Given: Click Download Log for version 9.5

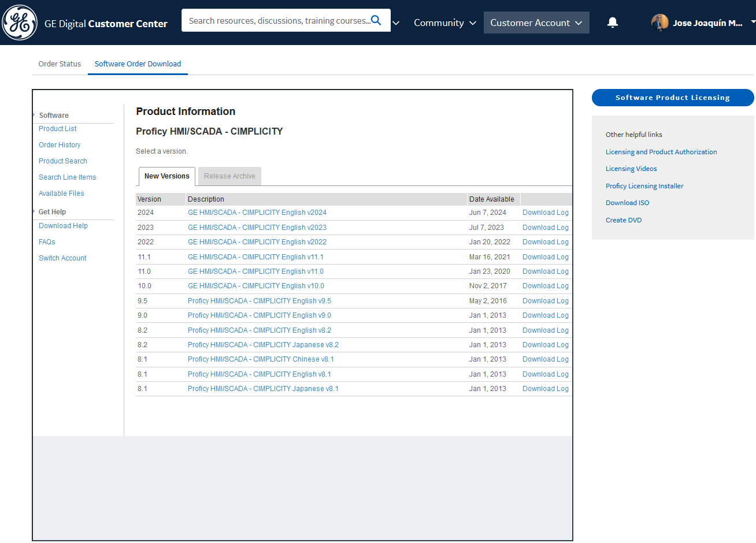Looking at the screenshot, I should pyautogui.click(x=546, y=301).
